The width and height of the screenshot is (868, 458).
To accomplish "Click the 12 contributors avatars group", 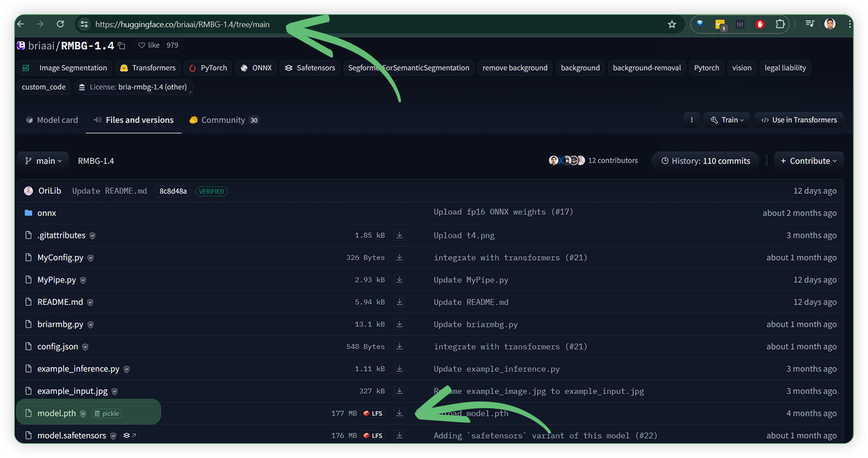I will (x=567, y=161).
